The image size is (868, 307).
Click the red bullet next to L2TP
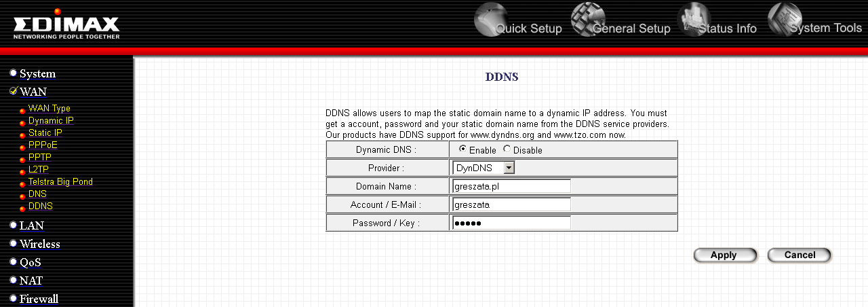click(22, 172)
